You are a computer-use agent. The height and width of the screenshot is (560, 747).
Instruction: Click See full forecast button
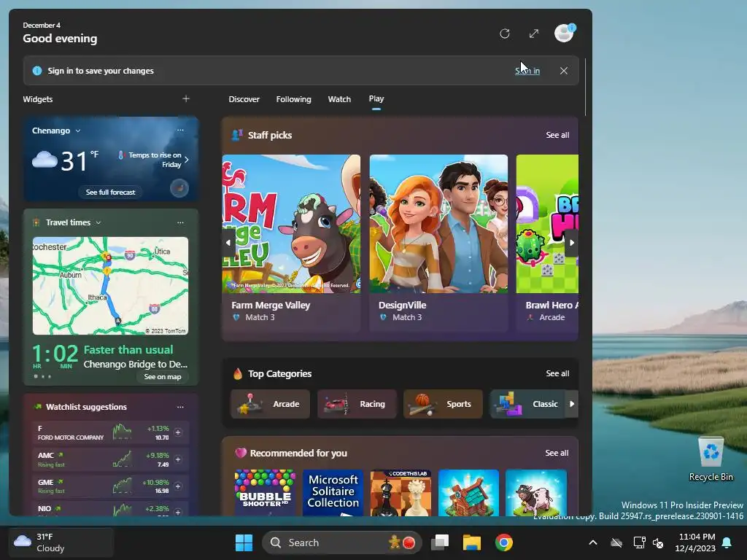(111, 192)
